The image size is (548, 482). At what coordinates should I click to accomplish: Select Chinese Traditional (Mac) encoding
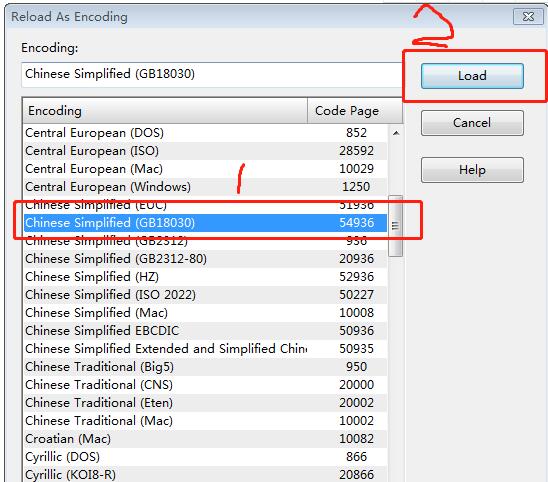click(x=205, y=421)
